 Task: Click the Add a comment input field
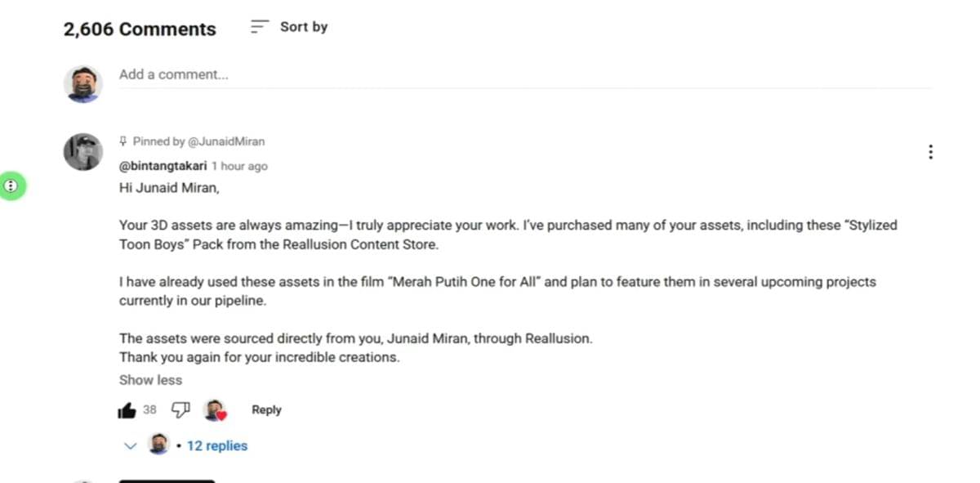pos(327,74)
